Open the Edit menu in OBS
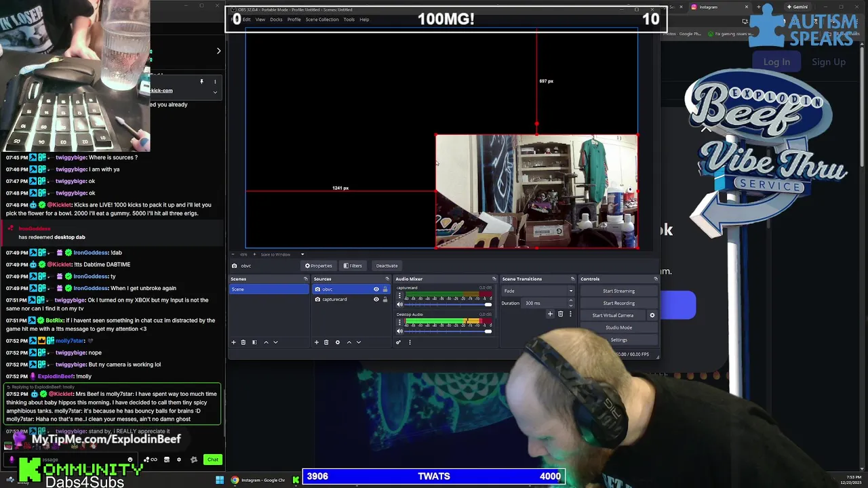Viewport: 868px width, 488px height. pos(247,19)
